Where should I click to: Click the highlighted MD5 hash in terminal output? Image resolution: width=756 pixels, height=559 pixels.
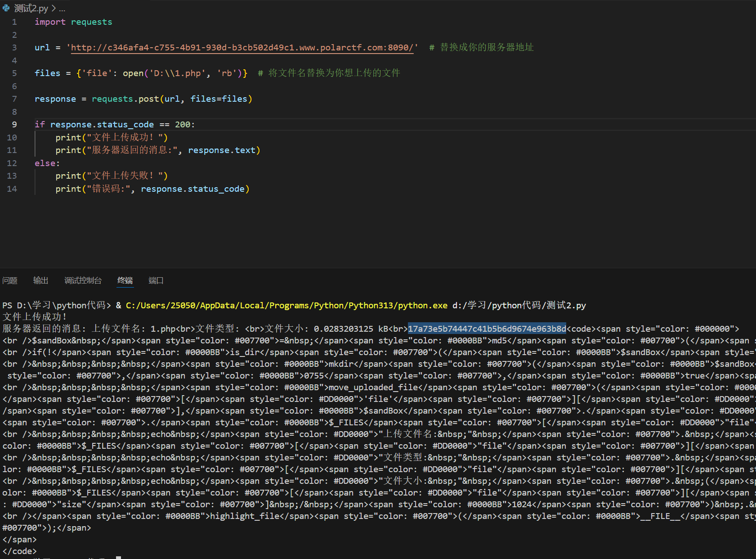coord(487,329)
